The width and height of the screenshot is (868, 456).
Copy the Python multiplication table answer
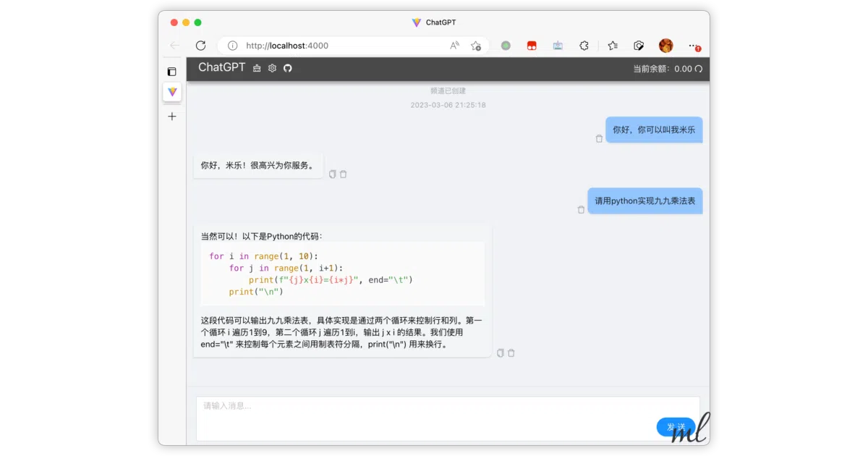pos(501,352)
